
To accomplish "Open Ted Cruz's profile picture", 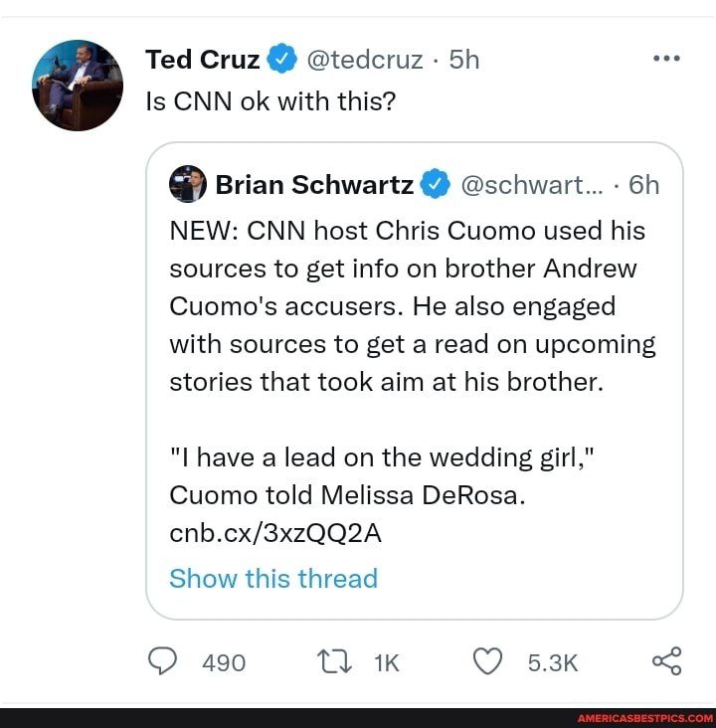I will coord(78,87).
